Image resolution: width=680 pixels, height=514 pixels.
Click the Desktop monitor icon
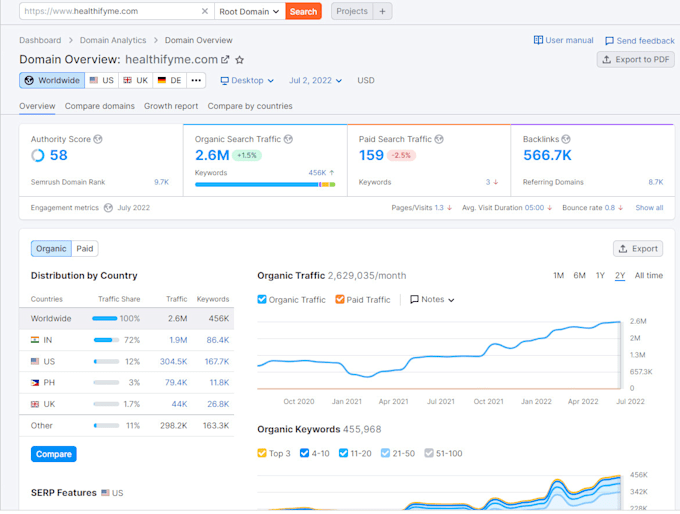225,81
